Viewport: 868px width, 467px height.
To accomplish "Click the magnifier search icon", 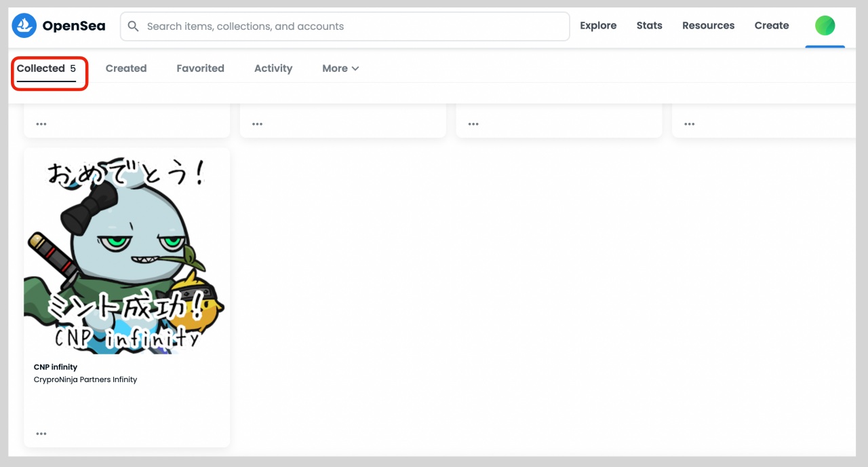I will 134,26.
